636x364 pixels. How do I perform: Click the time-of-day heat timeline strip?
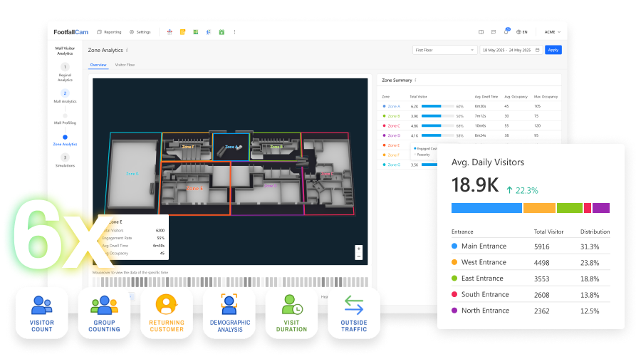230,282
